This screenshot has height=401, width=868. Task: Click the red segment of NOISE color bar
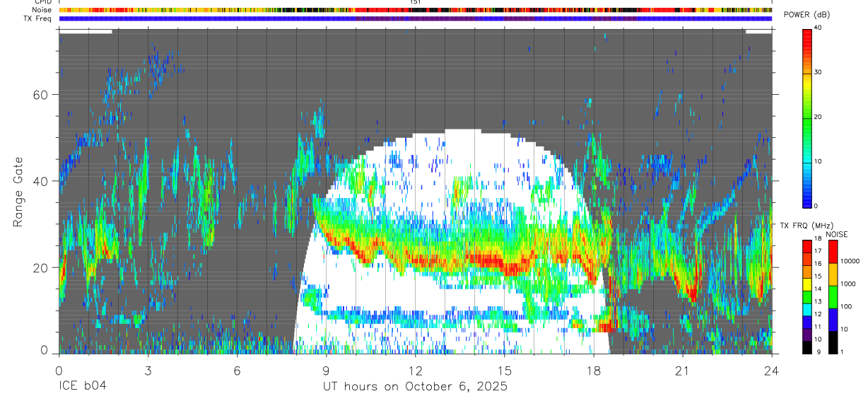pos(833,252)
